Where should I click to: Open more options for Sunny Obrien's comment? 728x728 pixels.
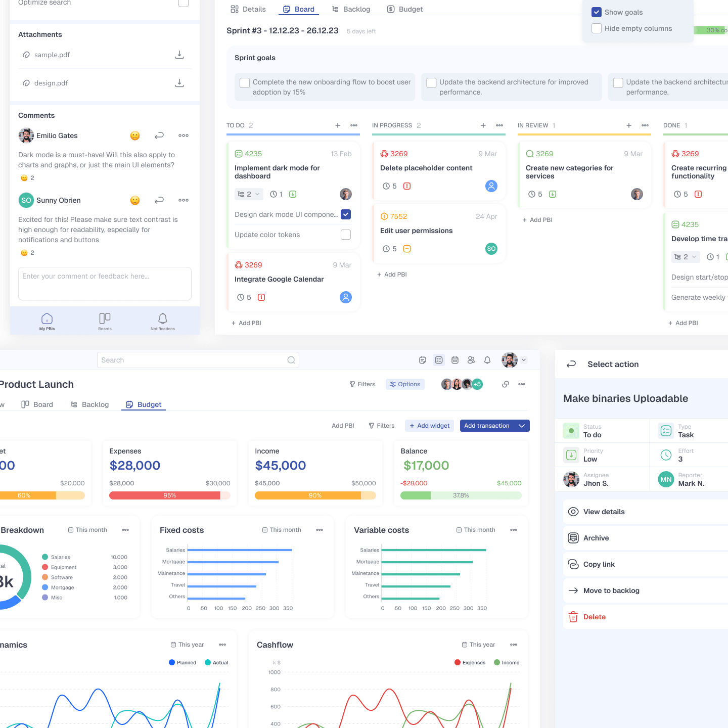[184, 200]
